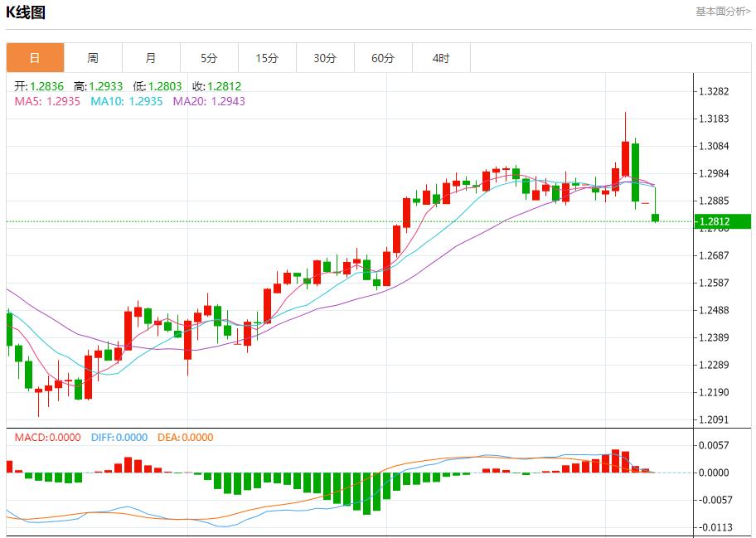The image size is (756, 538).
Task: Click the MA5 indicator label
Action: tap(46, 101)
